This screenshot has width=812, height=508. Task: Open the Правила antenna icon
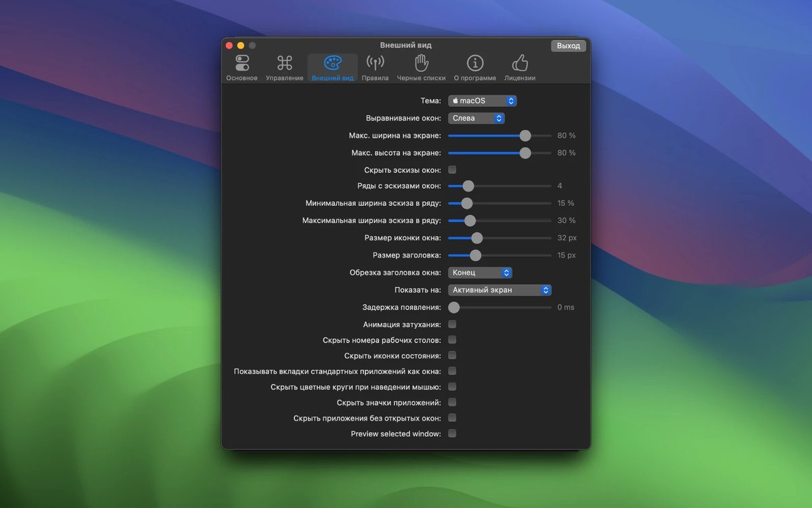click(375, 64)
